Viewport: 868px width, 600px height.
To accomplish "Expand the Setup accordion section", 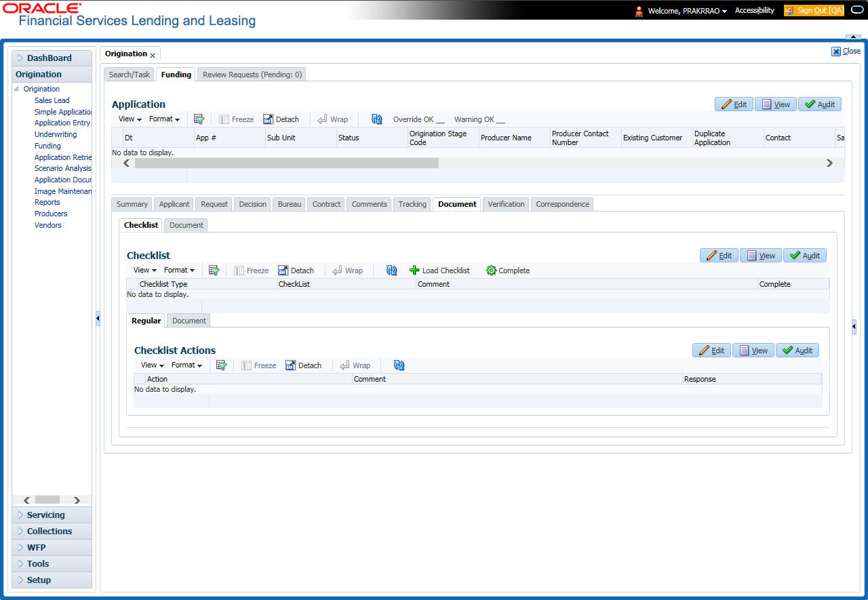I will click(52, 580).
